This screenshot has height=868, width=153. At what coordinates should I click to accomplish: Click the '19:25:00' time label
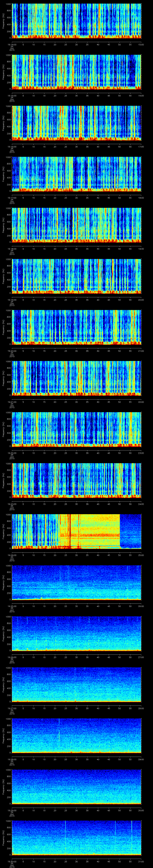pos(12,606)
